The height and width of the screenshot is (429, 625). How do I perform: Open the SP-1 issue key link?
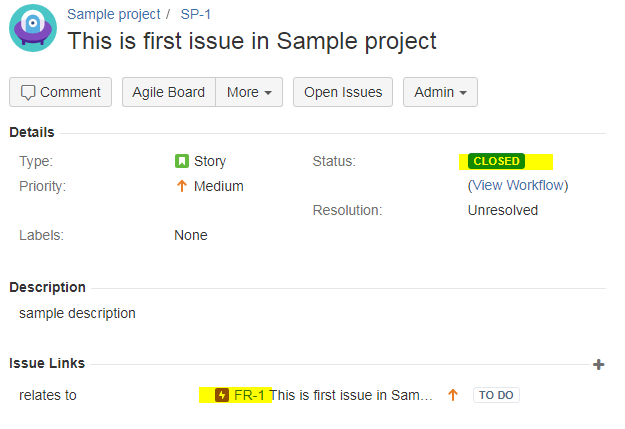click(x=195, y=14)
